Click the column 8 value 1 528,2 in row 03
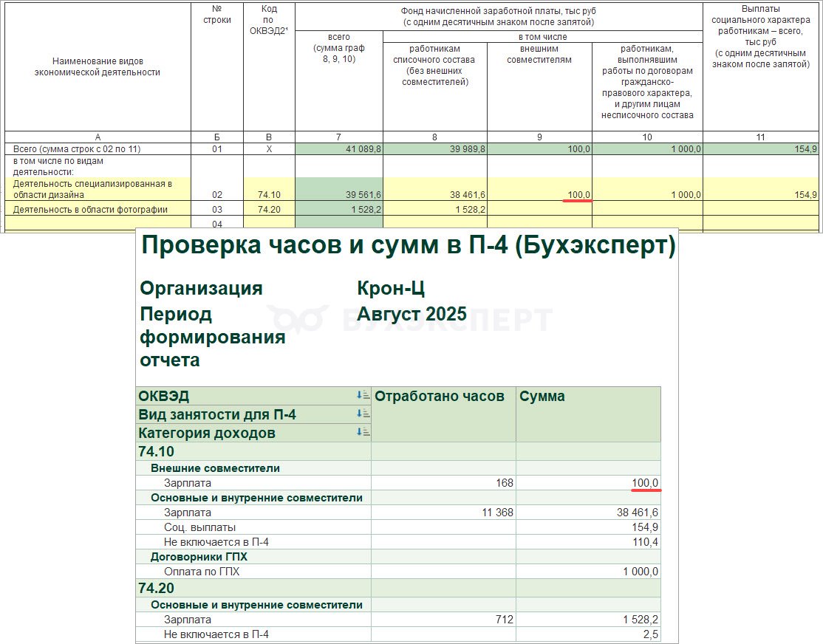 [x=435, y=209]
